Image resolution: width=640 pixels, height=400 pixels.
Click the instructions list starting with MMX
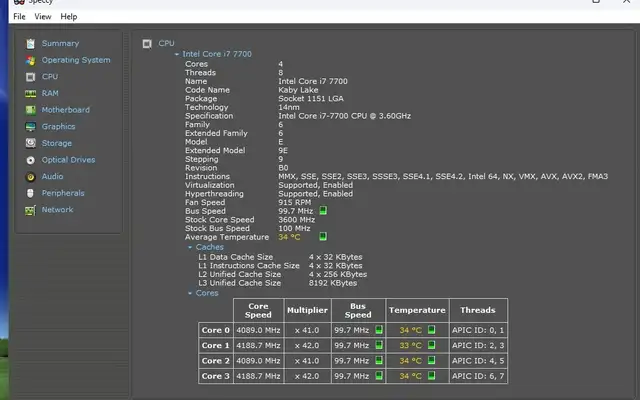click(443, 176)
